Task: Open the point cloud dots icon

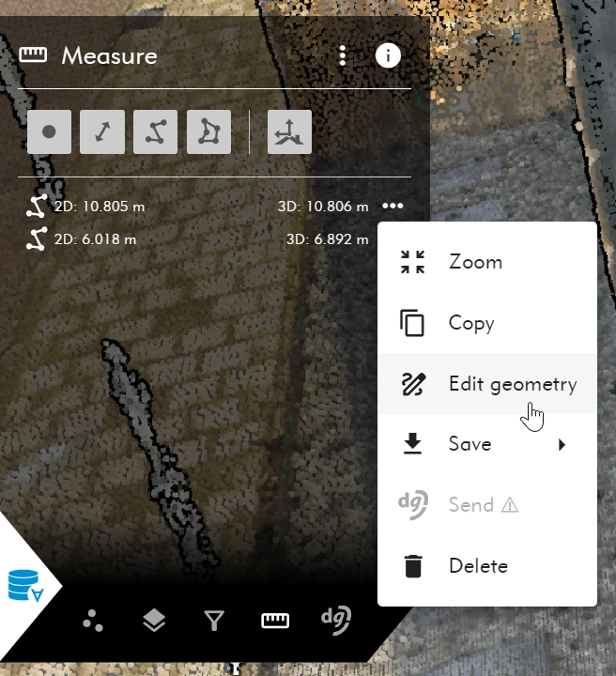Action: point(93,621)
